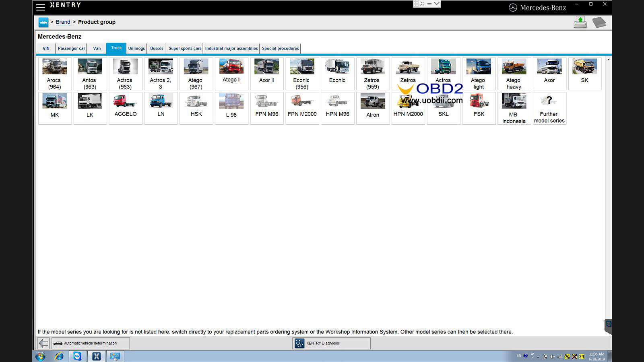This screenshot has height=362, width=644.
Task: Click the gray eraser icon top right
Action: pos(599,22)
